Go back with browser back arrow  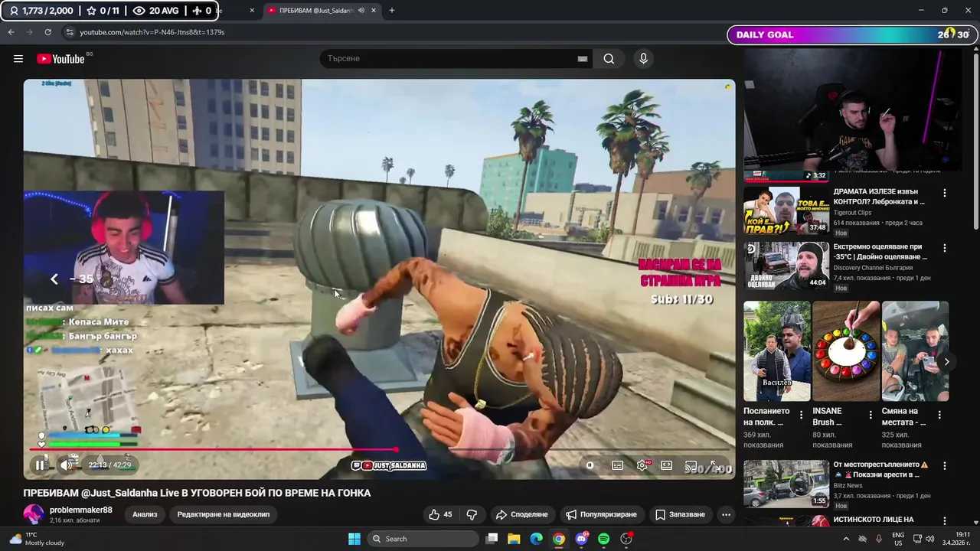(x=11, y=32)
